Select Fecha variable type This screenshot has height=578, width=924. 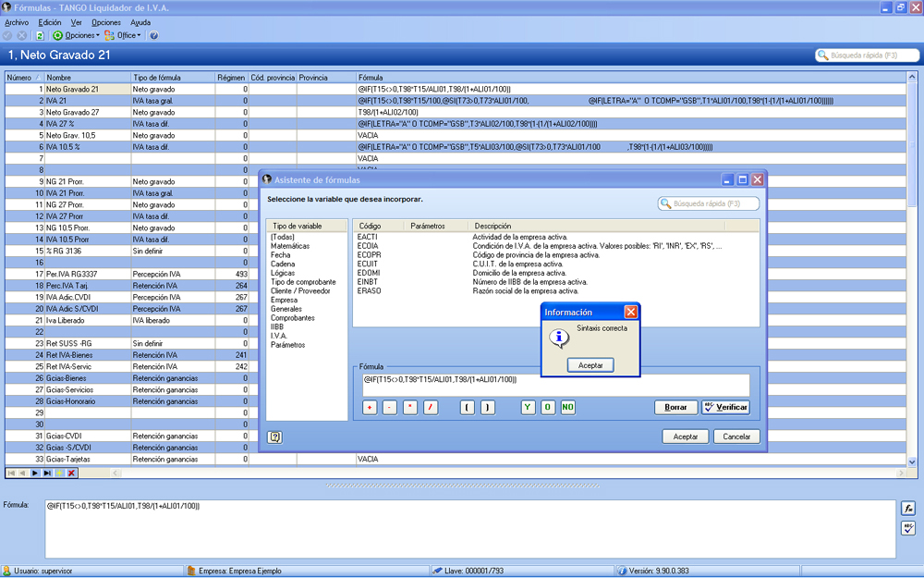pos(281,255)
